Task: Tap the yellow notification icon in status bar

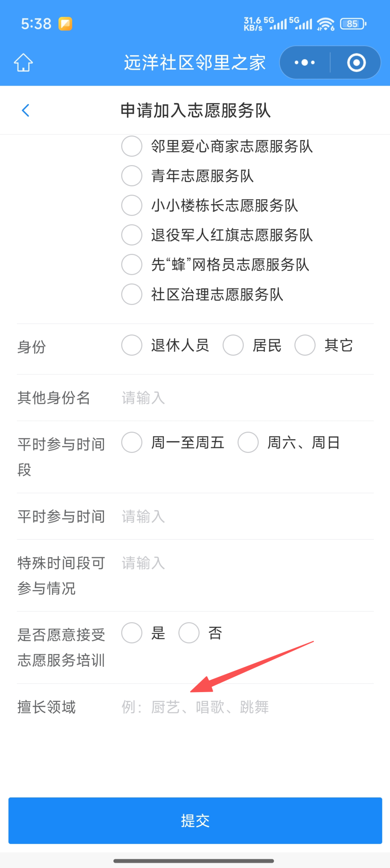Action: [x=65, y=24]
